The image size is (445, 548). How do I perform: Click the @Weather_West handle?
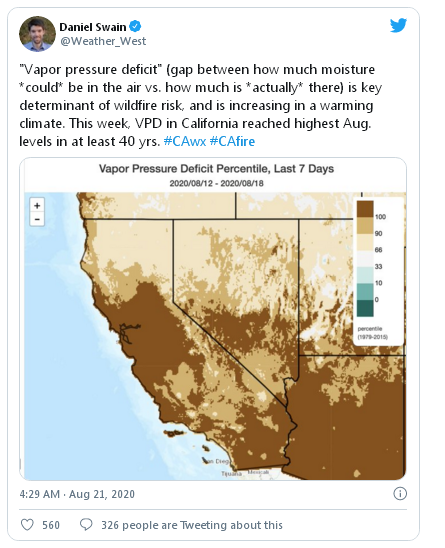tap(103, 41)
